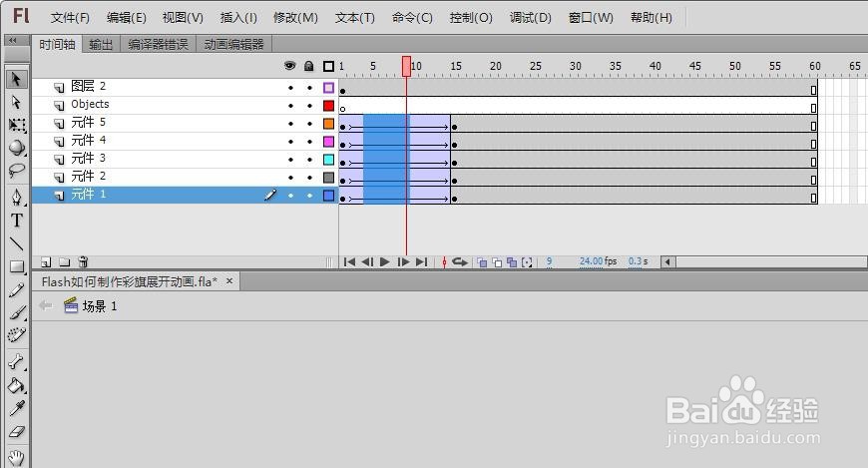Select the Rectangle tool

click(17, 266)
